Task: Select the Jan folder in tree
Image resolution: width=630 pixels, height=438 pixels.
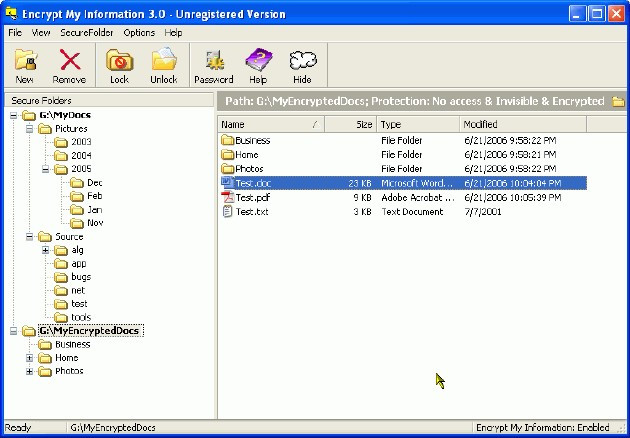Action: tap(94, 210)
